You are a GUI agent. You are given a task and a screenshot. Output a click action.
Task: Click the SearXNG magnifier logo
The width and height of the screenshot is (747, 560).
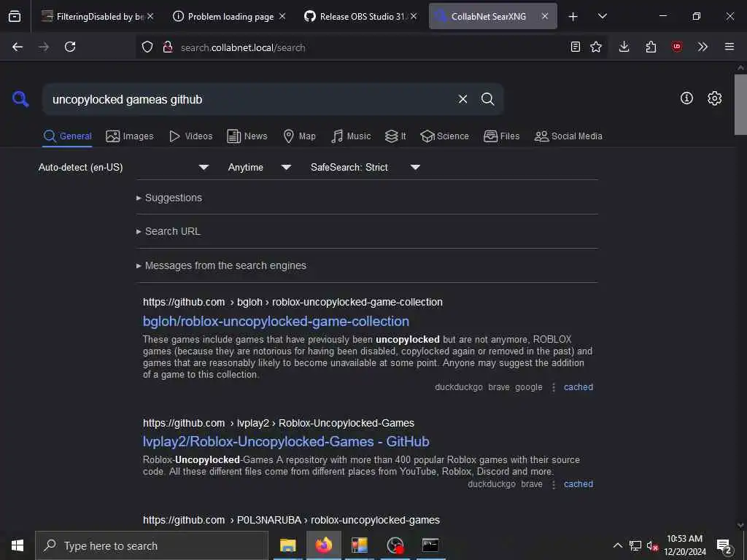click(x=20, y=99)
